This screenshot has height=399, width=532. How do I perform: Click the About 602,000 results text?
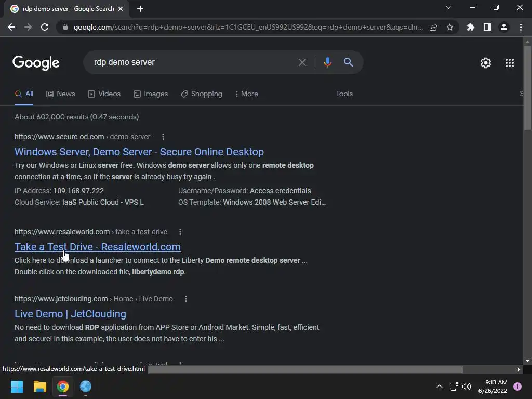tap(77, 117)
